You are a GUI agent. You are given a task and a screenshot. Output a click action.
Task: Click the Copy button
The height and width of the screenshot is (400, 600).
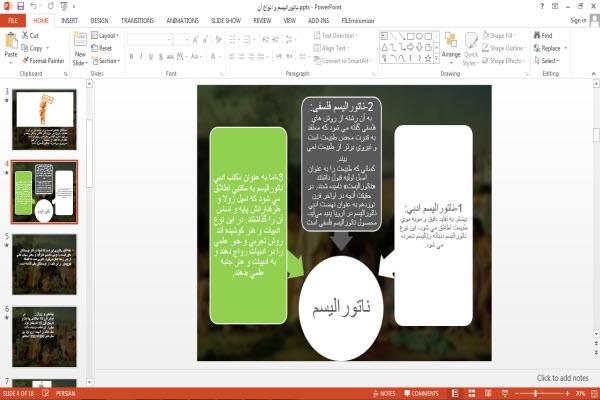(x=35, y=48)
